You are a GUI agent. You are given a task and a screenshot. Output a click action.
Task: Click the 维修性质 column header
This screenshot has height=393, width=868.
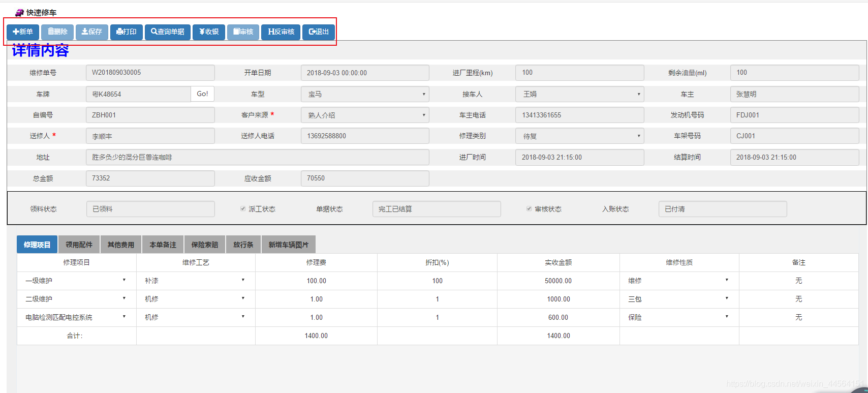(679, 262)
